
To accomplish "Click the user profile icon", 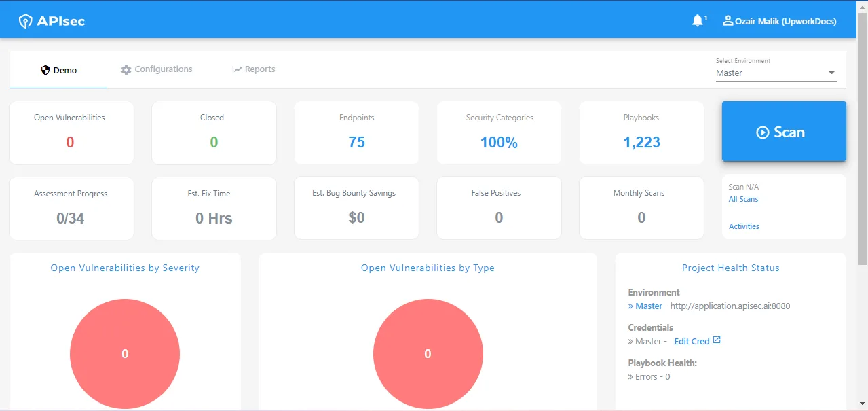I will click(x=728, y=21).
